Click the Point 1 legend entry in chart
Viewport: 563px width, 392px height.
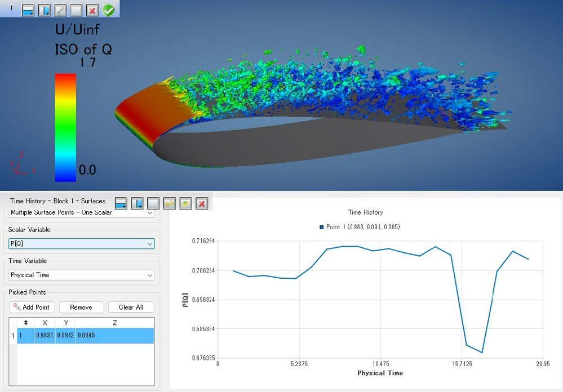coord(360,227)
